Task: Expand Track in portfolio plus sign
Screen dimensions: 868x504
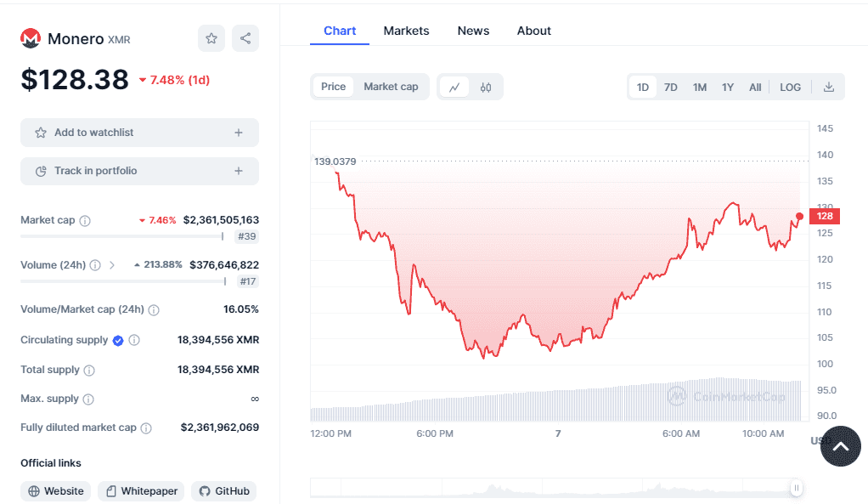Action: pos(239,171)
